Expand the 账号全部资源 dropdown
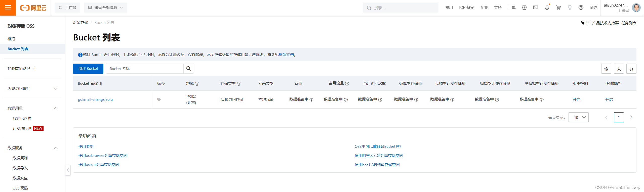644x192 pixels. click(x=105, y=8)
